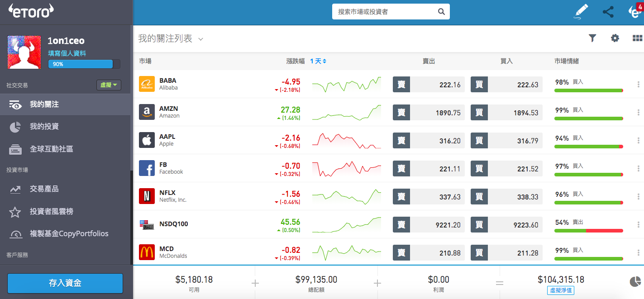The width and height of the screenshot is (644, 299).
Task: Open the three-dot menu for BABA row
Action: pyautogui.click(x=638, y=84)
